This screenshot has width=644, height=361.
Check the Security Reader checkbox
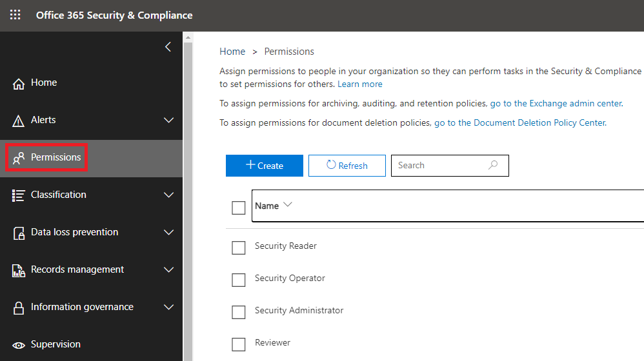tap(239, 248)
